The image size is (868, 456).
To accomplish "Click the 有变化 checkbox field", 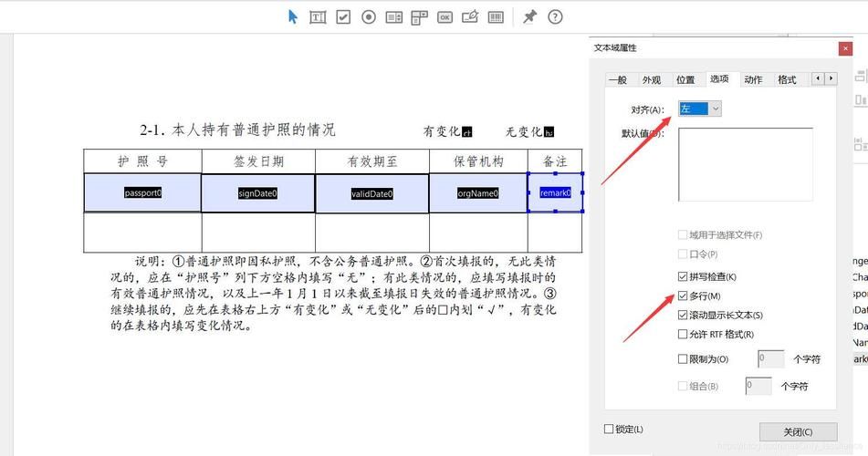I will click(467, 132).
